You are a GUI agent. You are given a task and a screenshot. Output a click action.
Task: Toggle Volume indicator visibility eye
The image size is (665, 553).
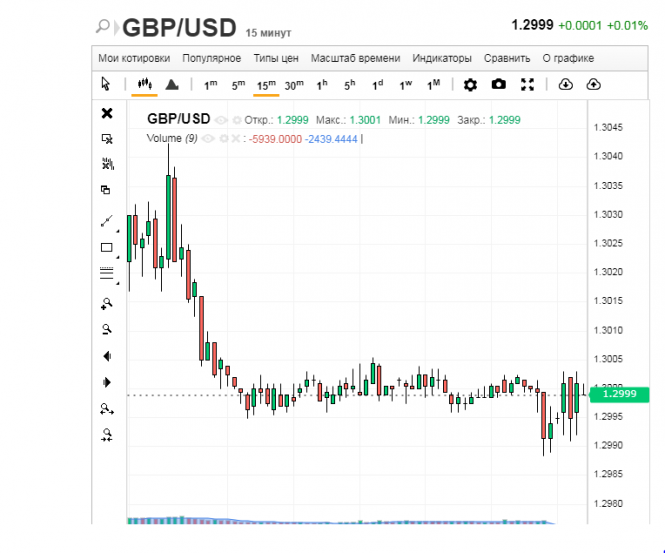pyautogui.click(x=208, y=139)
